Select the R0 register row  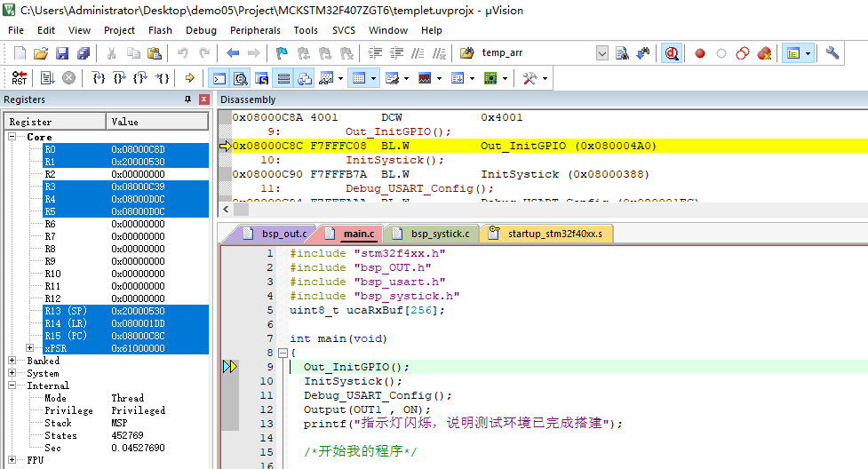(x=125, y=149)
